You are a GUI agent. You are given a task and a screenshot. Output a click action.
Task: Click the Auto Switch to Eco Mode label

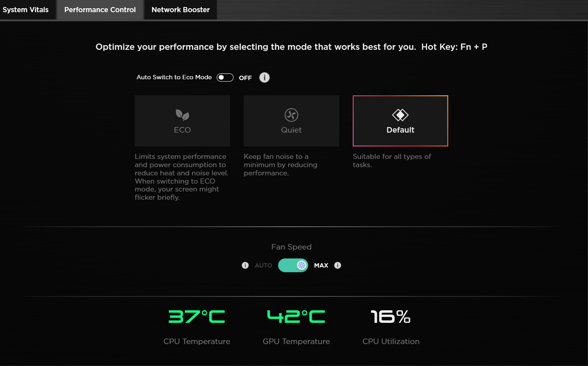[x=174, y=77]
